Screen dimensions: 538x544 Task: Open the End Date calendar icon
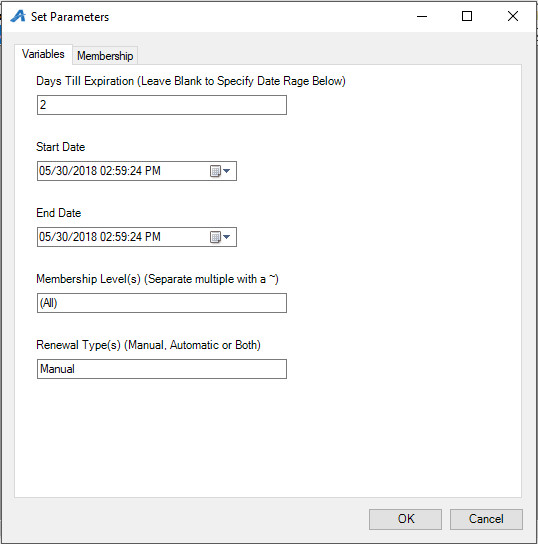click(x=215, y=237)
